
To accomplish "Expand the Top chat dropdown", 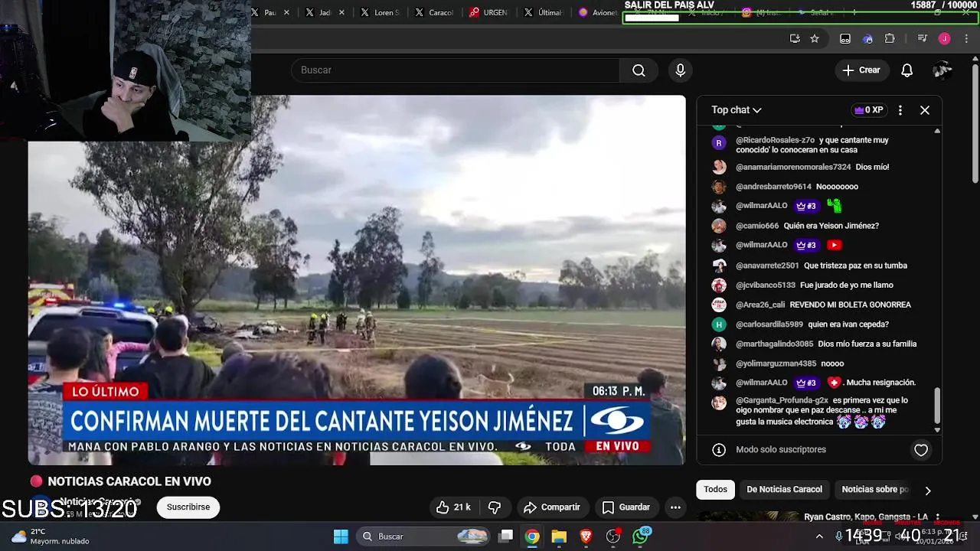I will 737,110.
